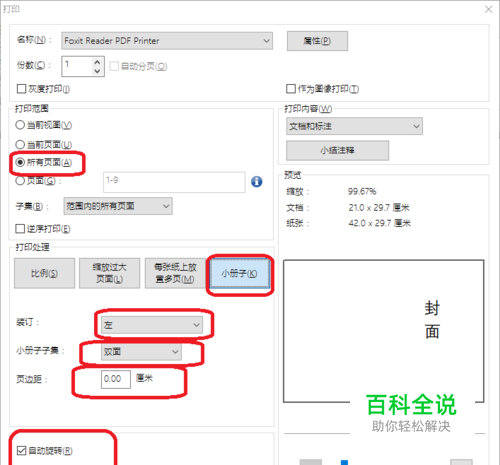Click the 99.67% zoom value
This screenshot has width=500, height=465.
362,191
